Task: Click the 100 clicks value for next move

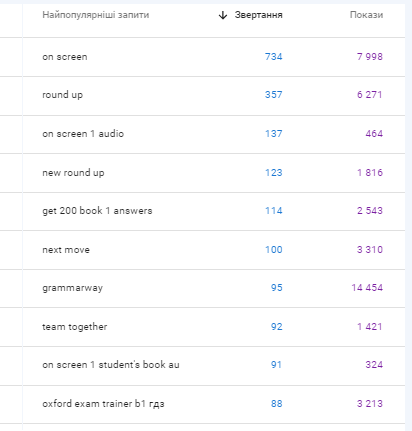Action: pos(274,250)
